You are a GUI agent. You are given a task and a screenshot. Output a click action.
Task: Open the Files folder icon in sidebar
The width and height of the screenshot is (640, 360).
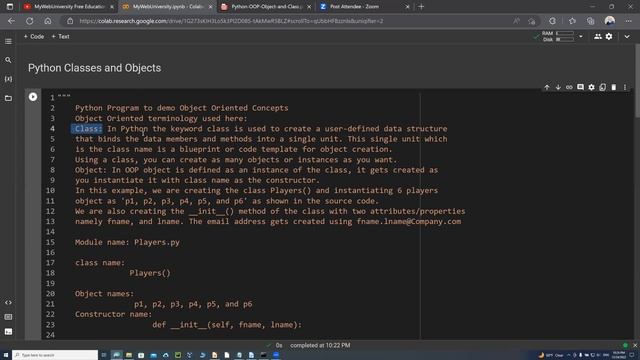pos(8,98)
